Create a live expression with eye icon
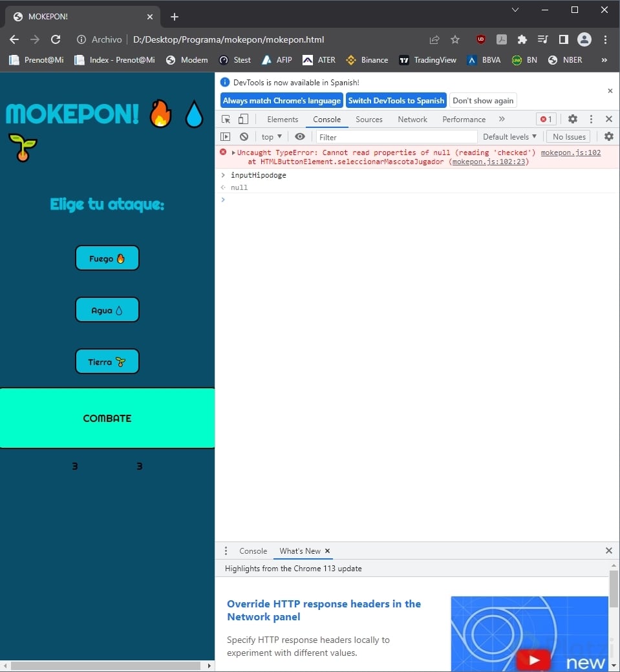 tap(300, 137)
